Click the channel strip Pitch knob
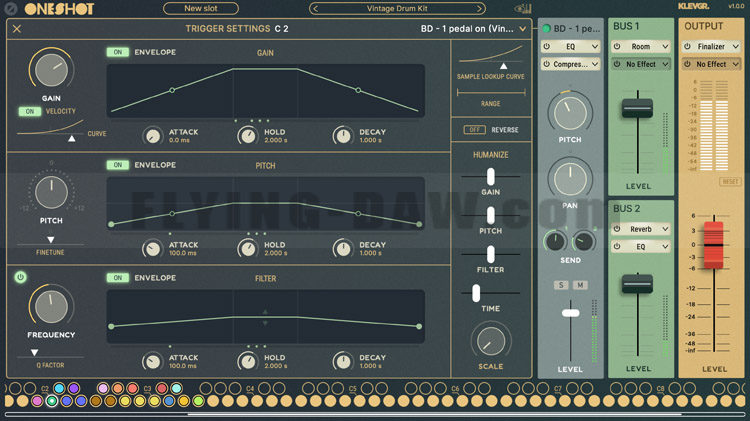750x421 pixels. (x=570, y=113)
